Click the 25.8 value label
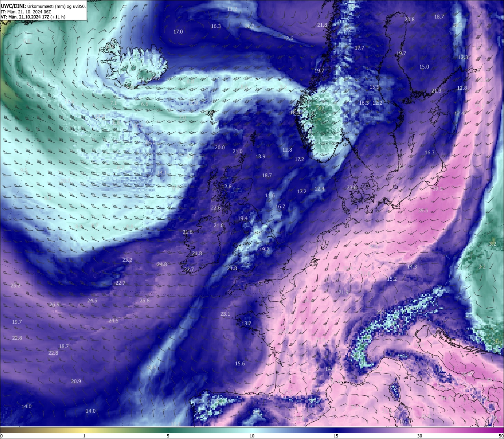Image resolution: width=504 pixels, height=439 pixels. [x=145, y=300]
